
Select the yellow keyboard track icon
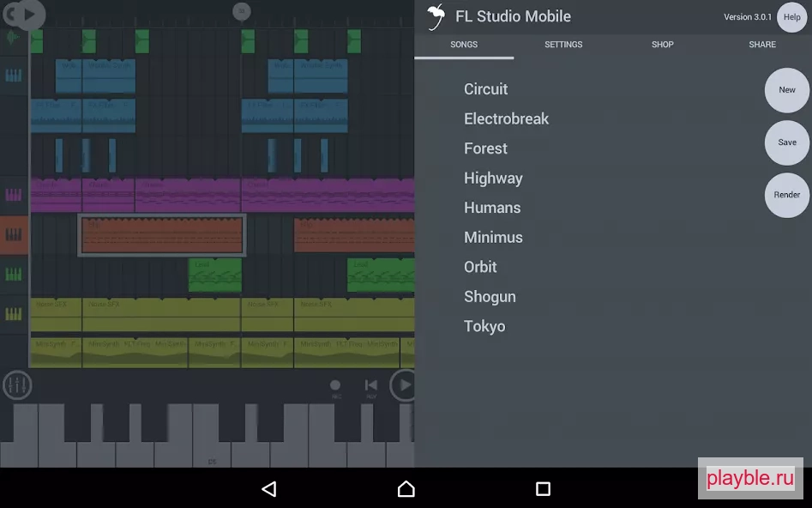pyautogui.click(x=14, y=314)
